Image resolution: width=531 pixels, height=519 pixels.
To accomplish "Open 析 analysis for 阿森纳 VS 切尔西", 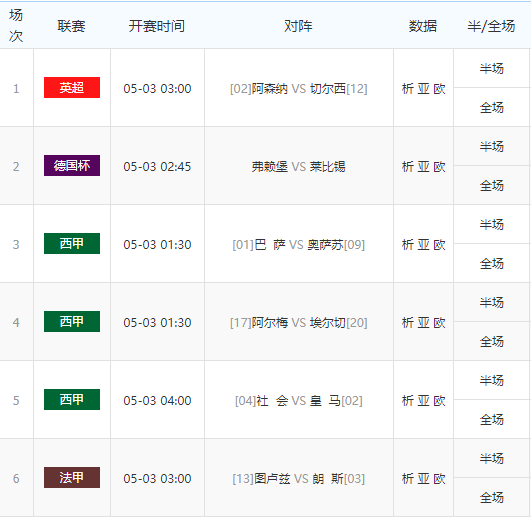I will (x=407, y=89).
